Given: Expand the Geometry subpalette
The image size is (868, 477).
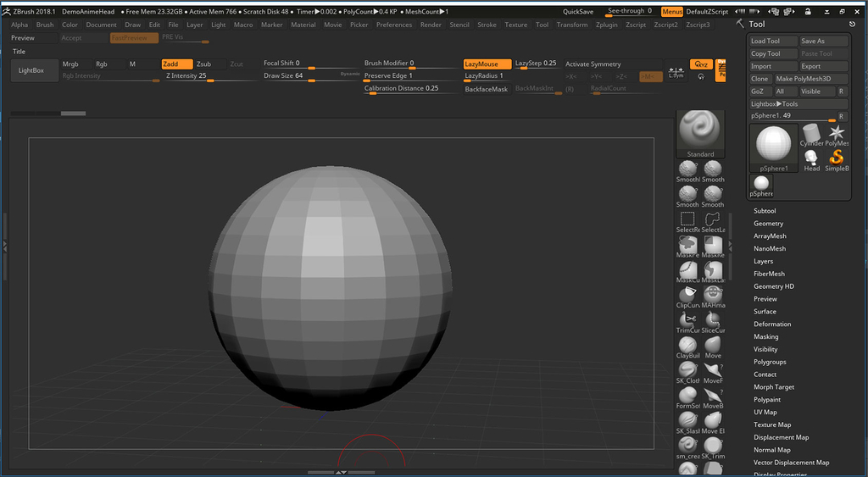Looking at the screenshot, I should tap(768, 224).
